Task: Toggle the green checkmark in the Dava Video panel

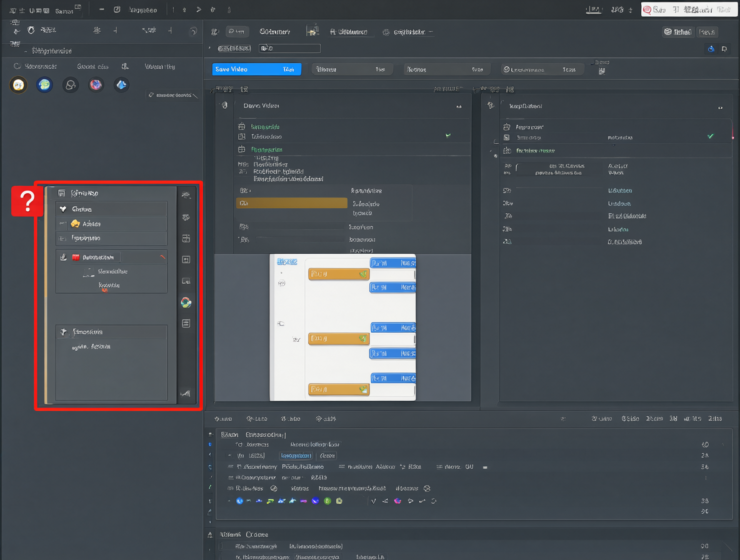Action: click(x=448, y=136)
